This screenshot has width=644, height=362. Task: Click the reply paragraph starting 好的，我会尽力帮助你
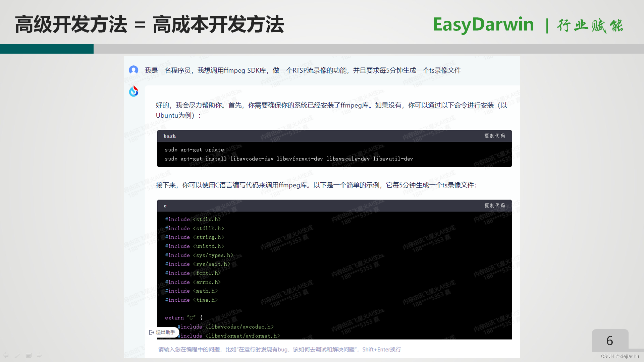click(331, 110)
